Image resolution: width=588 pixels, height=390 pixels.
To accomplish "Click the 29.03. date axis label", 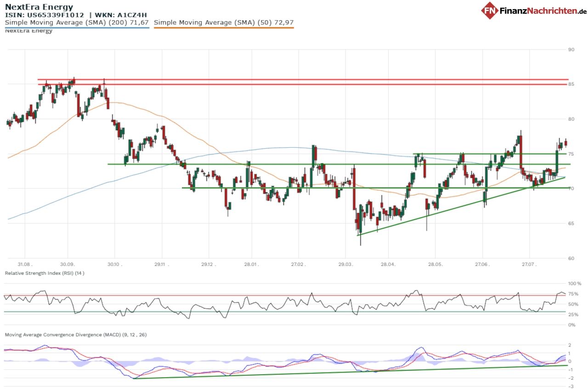I will pos(345,265).
